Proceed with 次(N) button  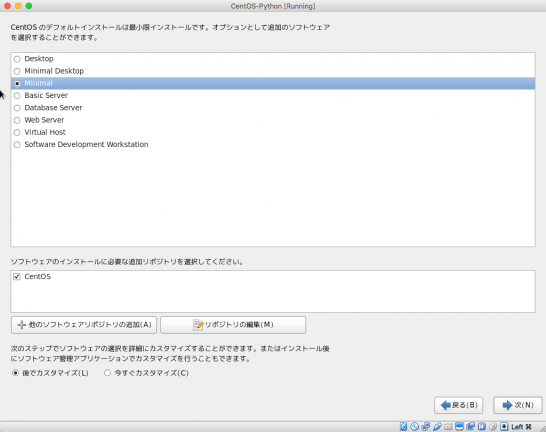(518, 405)
